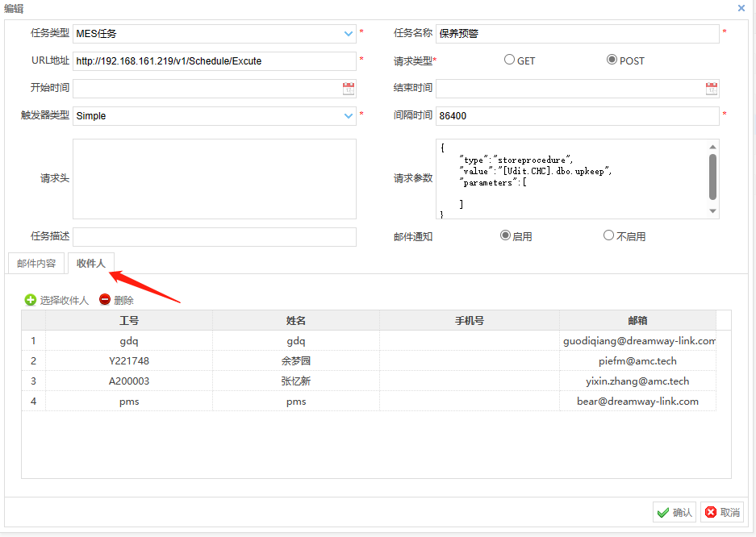This screenshot has width=756, height=537.
Task: Click the URL address input field
Action: (x=214, y=61)
